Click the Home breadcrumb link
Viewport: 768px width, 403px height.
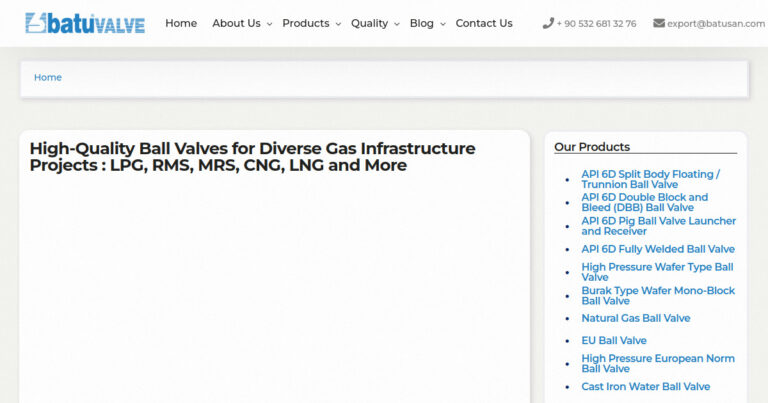[x=48, y=77]
